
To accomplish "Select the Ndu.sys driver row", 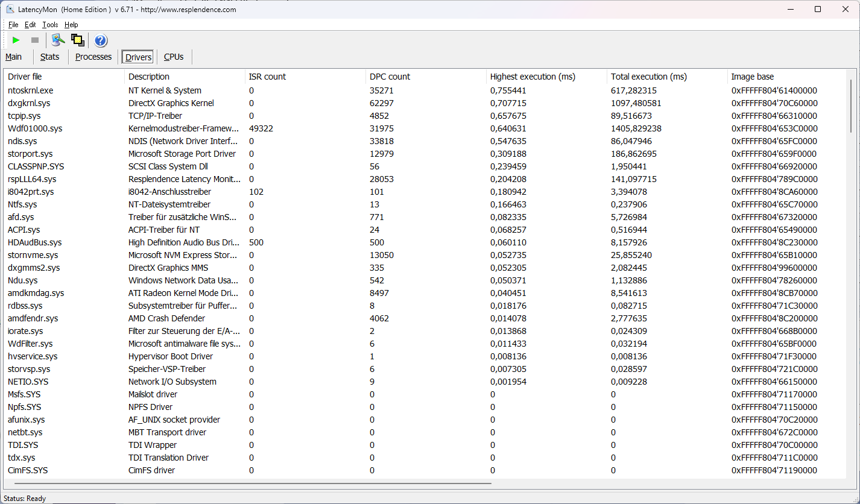I will tap(426, 280).
